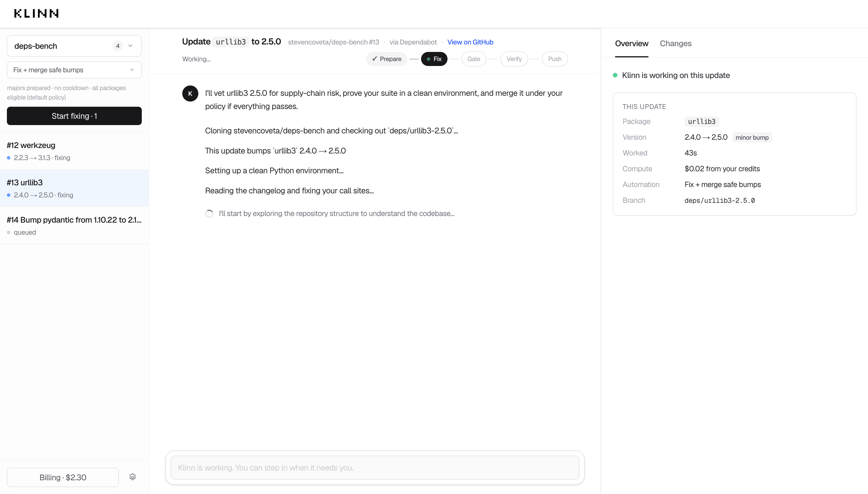Open #14 Bump pydantic update
This screenshot has height=494, width=868.
click(x=74, y=225)
